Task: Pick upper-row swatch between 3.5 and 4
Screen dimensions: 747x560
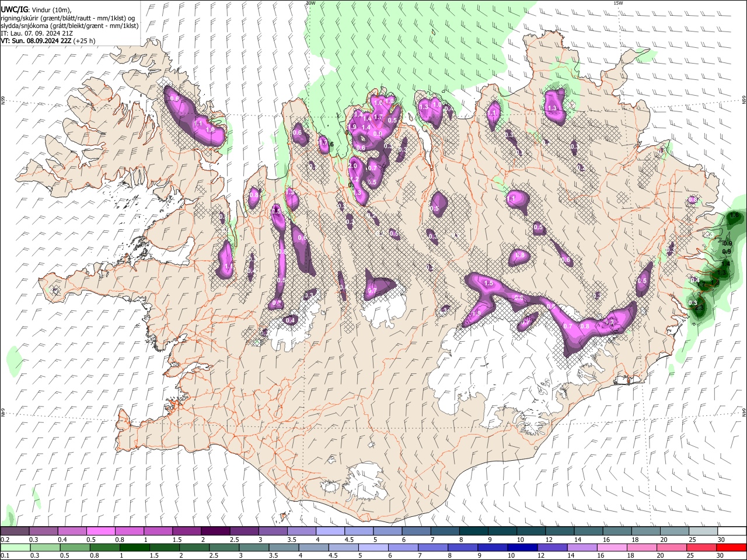Action: pos(301,531)
